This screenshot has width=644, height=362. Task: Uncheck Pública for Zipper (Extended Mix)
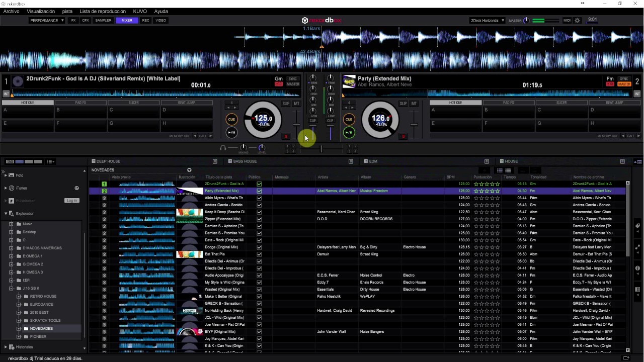tap(259, 219)
